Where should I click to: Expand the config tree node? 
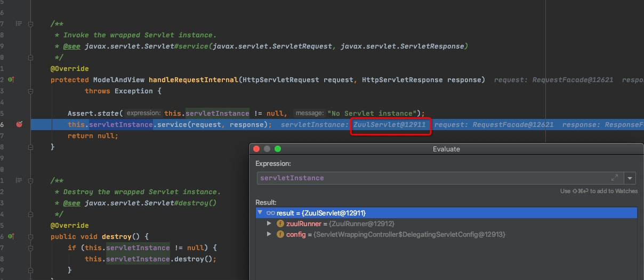point(270,235)
